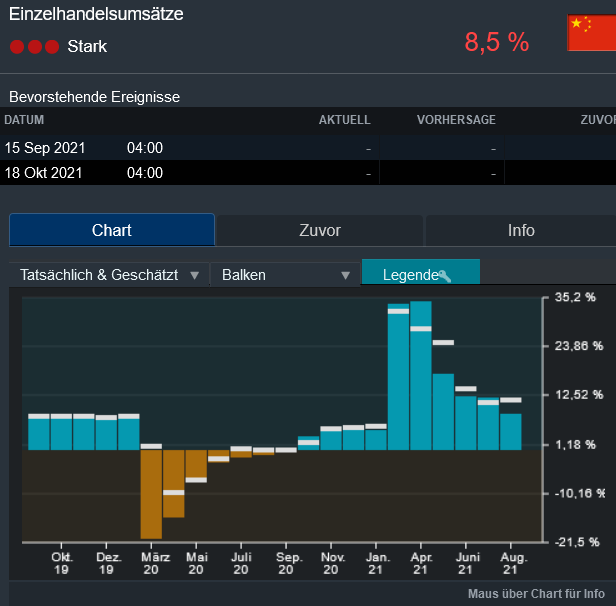This screenshot has height=606, width=616.
Task: Click the 35,2 % axis label
Action: (x=575, y=297)
